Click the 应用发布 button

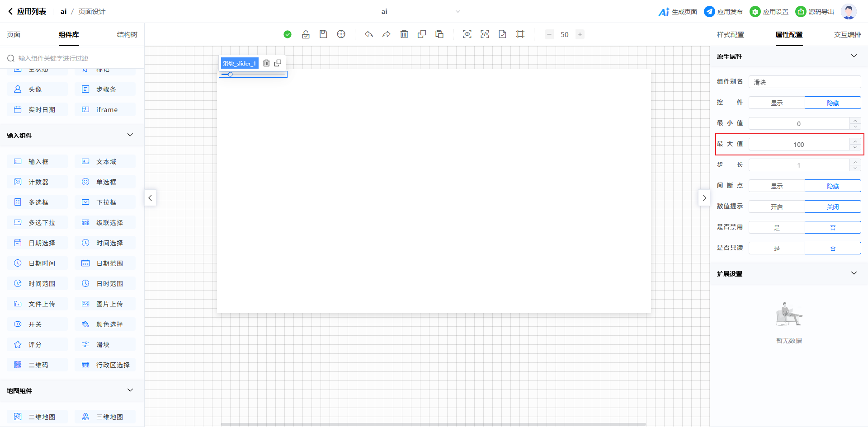click(x=723, y=12)
